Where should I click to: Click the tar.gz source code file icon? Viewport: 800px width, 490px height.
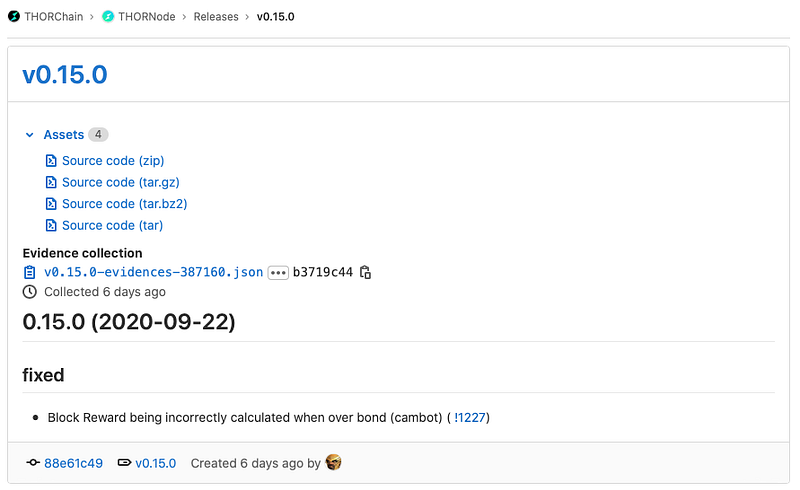click(x=51, y=182)
